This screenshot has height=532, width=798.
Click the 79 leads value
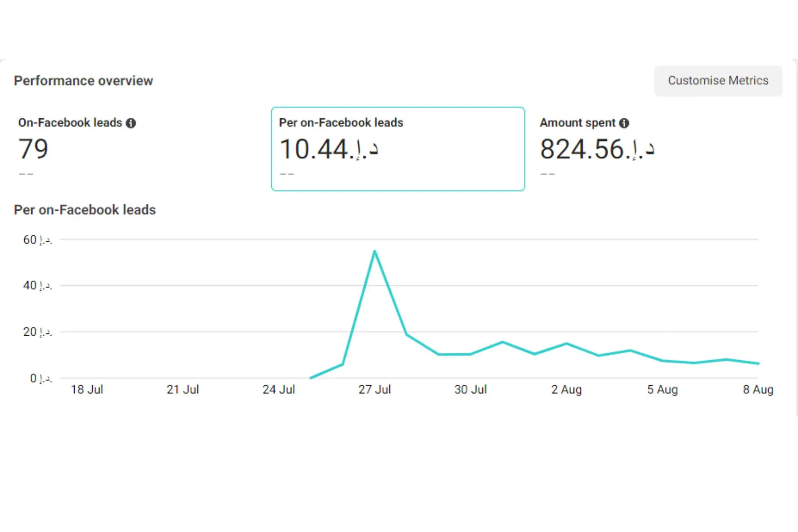(x=33, y=149)
